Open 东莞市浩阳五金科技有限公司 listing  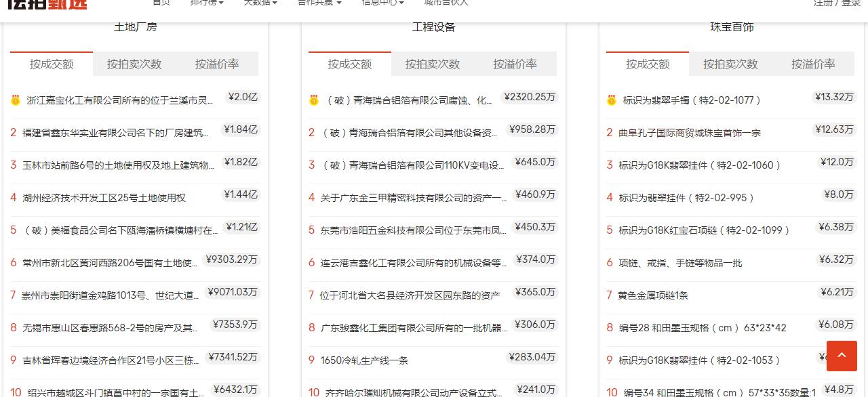click(x=414, y=230)
